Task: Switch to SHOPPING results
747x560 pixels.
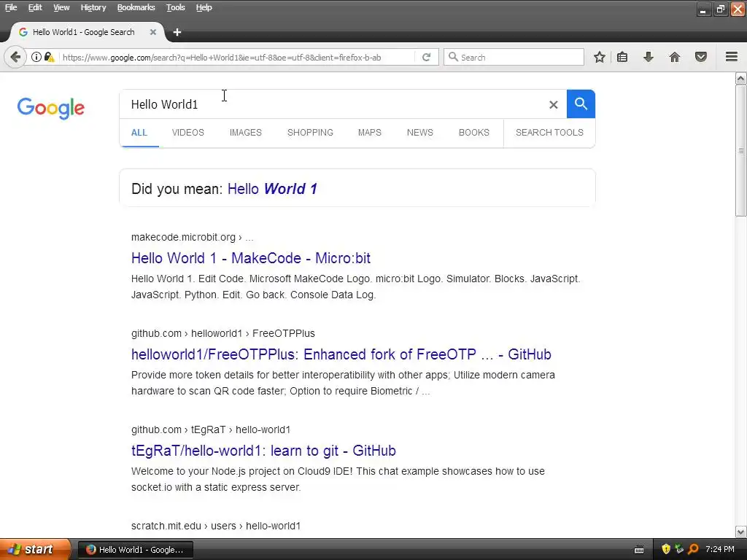Action: pos(310,133)
